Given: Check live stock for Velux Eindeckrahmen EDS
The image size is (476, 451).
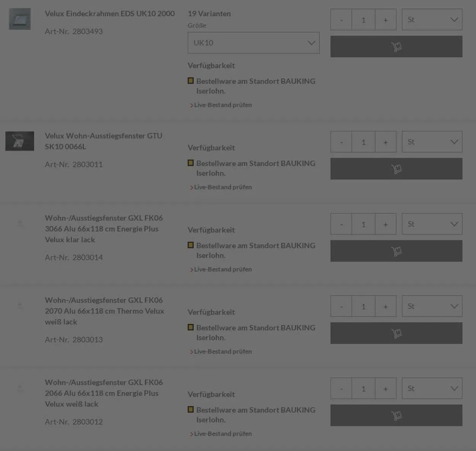Looking at the screenshot, I should coord(223,105).
